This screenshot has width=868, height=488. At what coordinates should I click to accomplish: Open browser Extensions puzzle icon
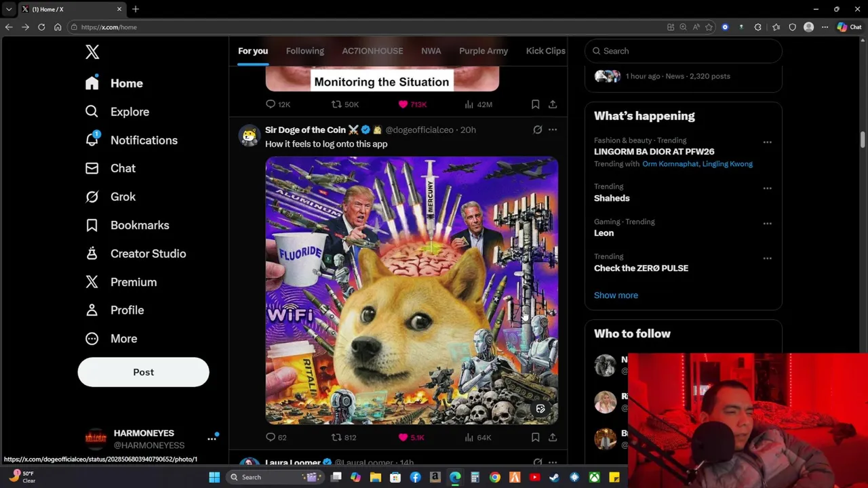[x=757, y=27]
